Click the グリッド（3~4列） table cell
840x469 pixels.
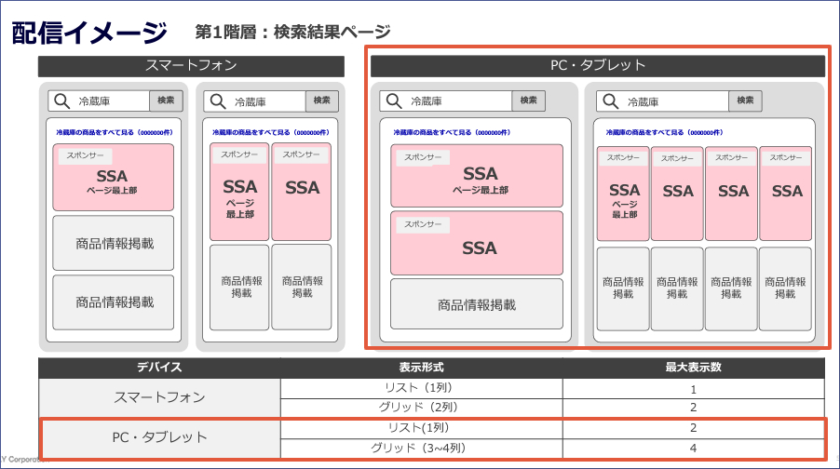421,447
